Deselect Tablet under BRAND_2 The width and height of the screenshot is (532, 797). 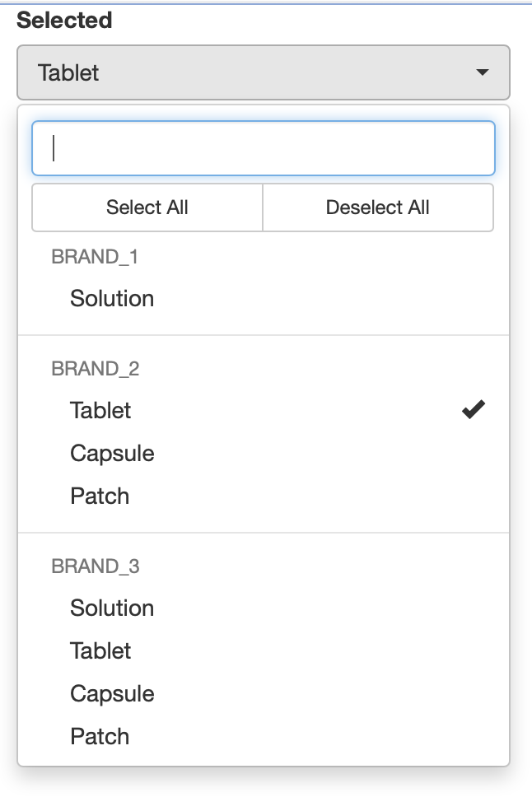(x=100, y=409)
